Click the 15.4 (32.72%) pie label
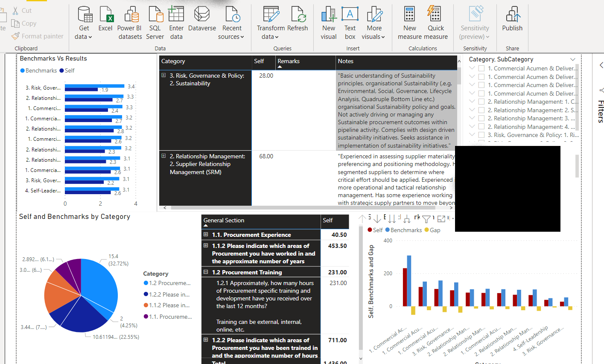The image size is (604, 364). click(118, 260)
